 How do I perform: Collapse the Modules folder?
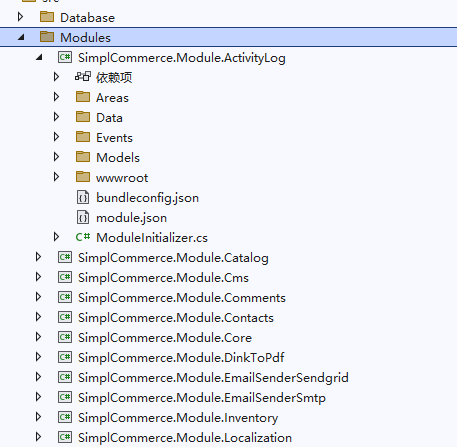click(21, 37)
